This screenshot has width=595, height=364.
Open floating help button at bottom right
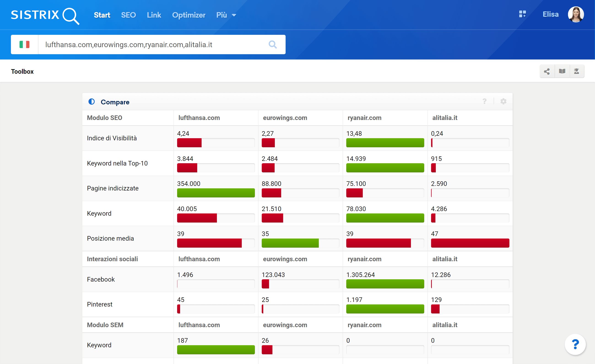pyautogui.click(x=575, y=344)
